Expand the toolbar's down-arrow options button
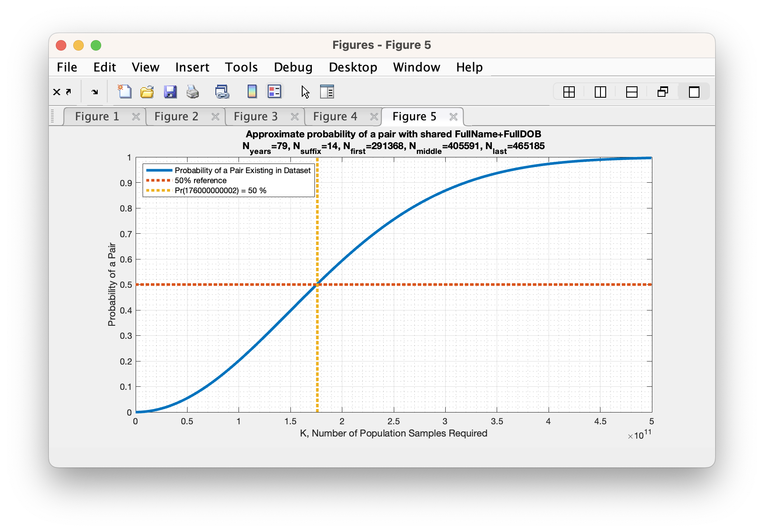 click(x=95, y=92)
